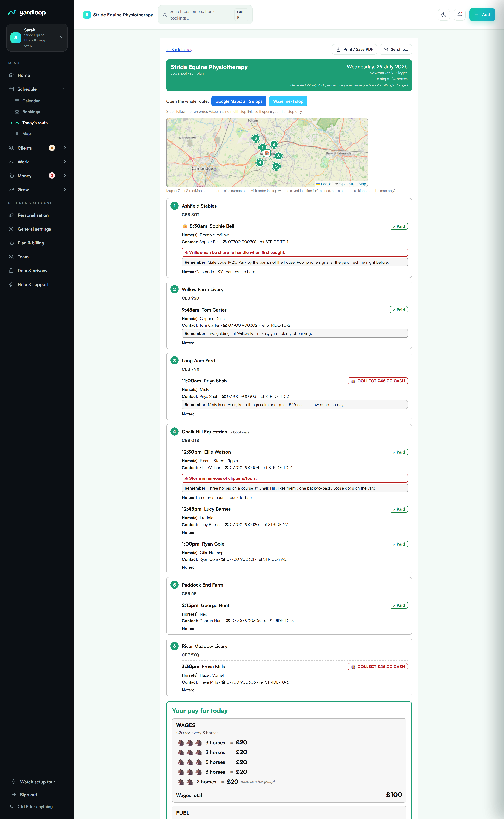Expand the Grow section chevron

(x=65, y=189)
